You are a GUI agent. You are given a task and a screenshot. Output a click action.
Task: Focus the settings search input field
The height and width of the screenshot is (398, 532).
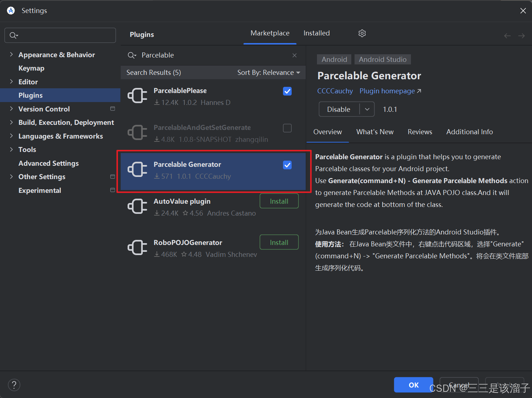[x=60, y=35]
